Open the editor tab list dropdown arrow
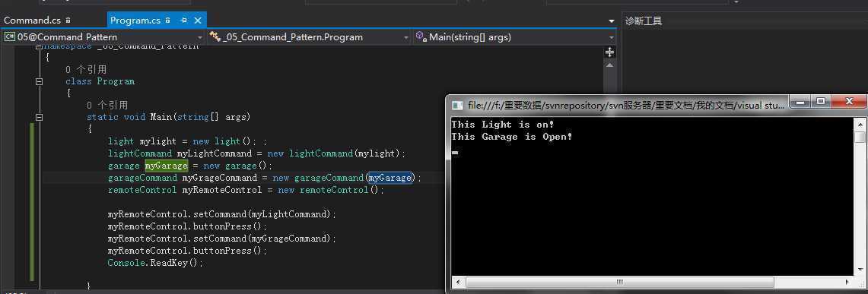 [611, 21]
